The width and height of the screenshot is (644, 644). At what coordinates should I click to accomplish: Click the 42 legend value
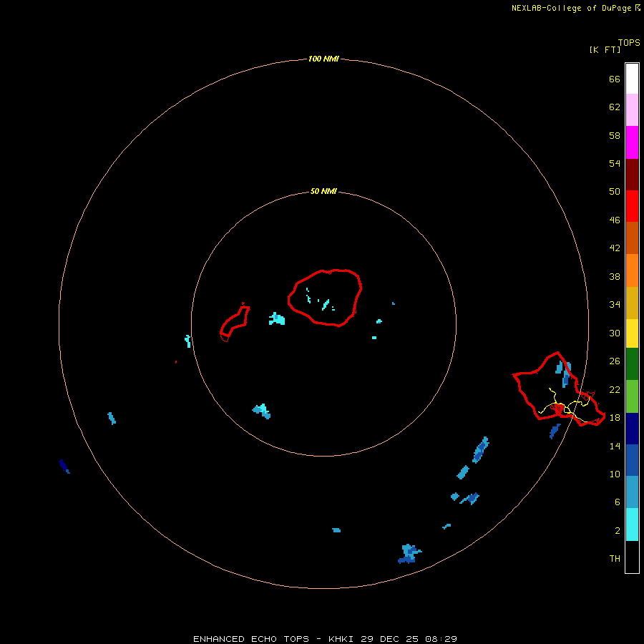coord(615,248)
